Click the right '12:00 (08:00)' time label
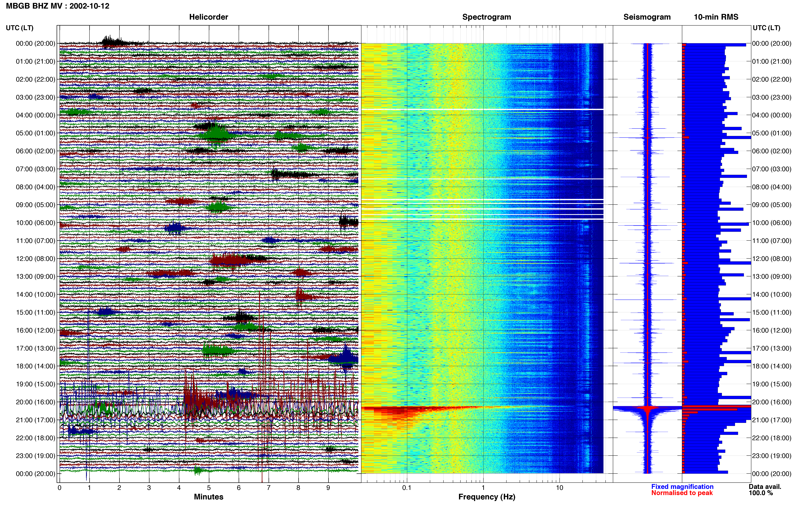 (772, 259)
